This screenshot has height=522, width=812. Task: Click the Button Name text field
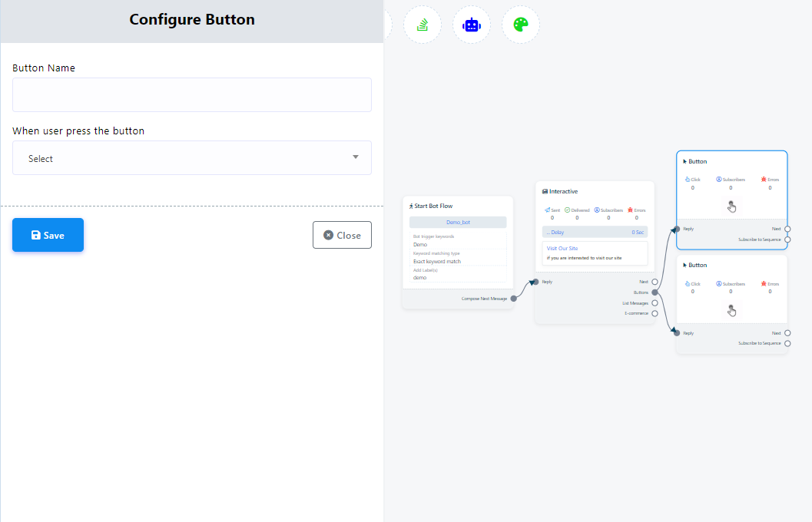pos(191,95)
